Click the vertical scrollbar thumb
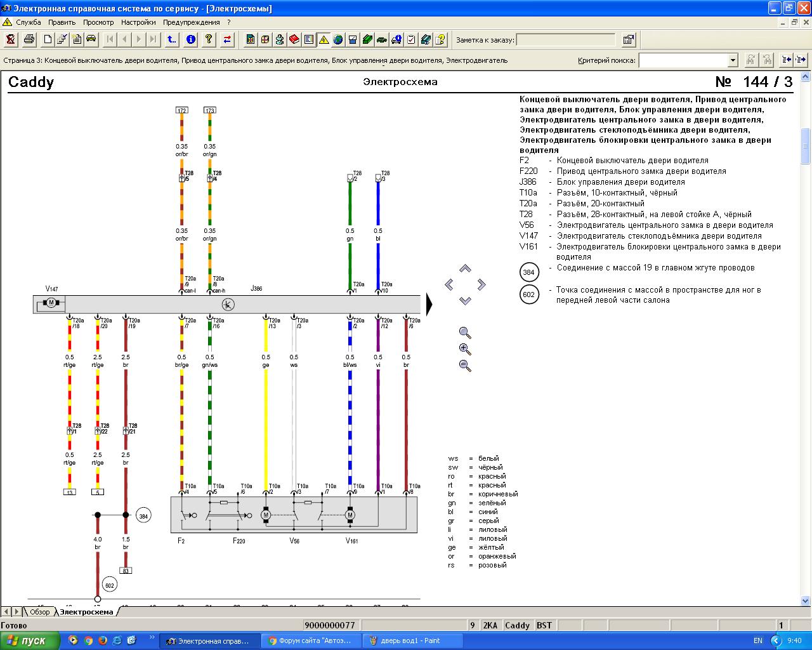Viewport: 812px width, 650px height. click(x=806, y=147)
